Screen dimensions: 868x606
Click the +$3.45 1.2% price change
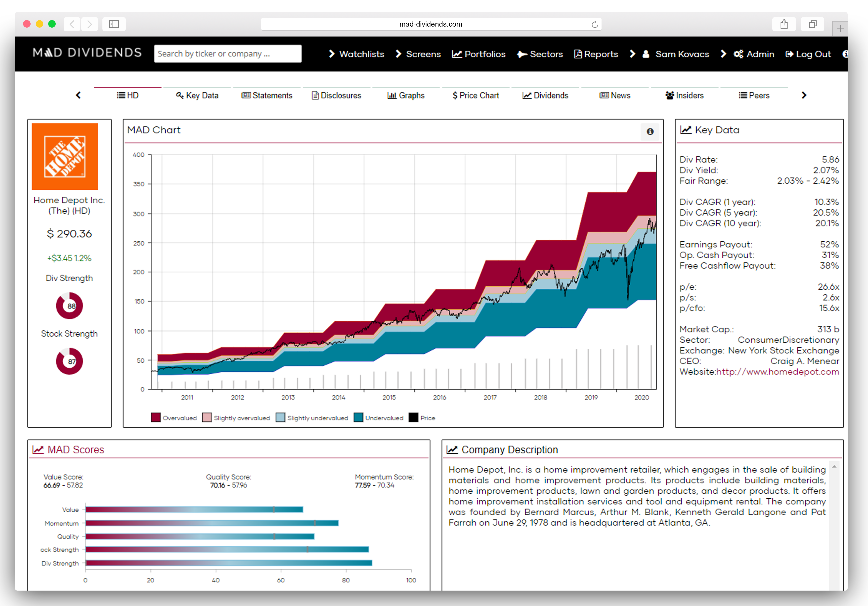(x=69, y=258)
